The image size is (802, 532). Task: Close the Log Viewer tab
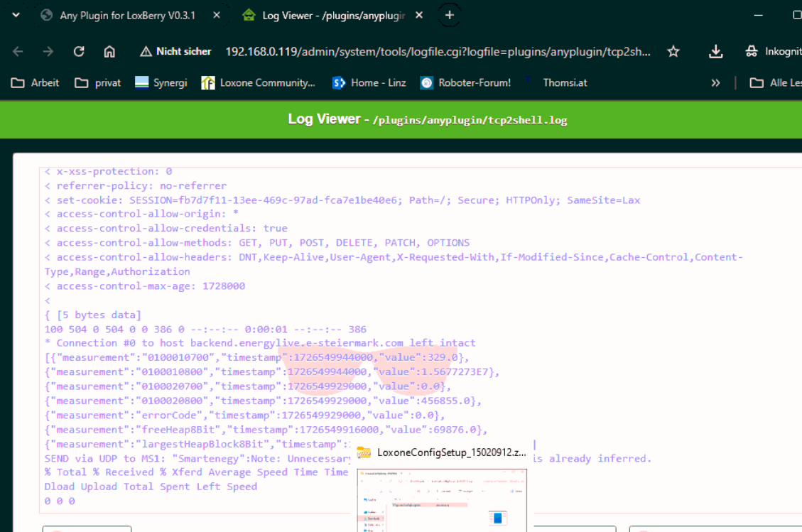tap(419, 16)
